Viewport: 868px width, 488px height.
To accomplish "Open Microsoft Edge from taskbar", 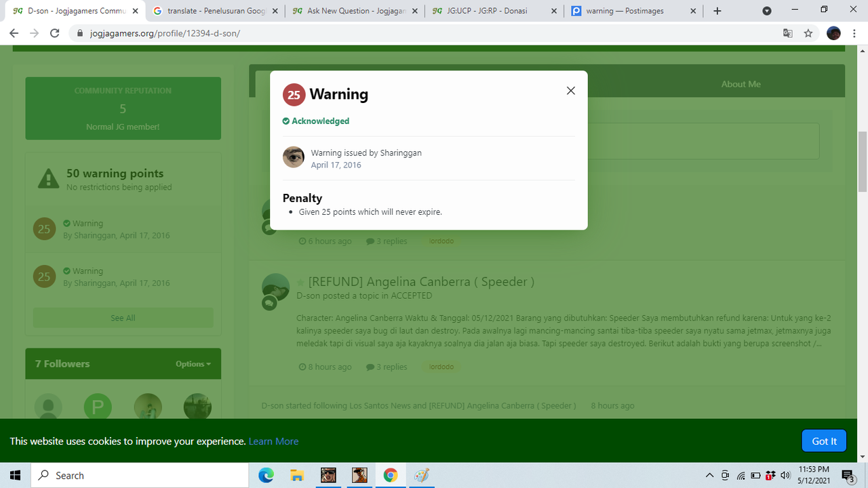I will coord(266,475).
